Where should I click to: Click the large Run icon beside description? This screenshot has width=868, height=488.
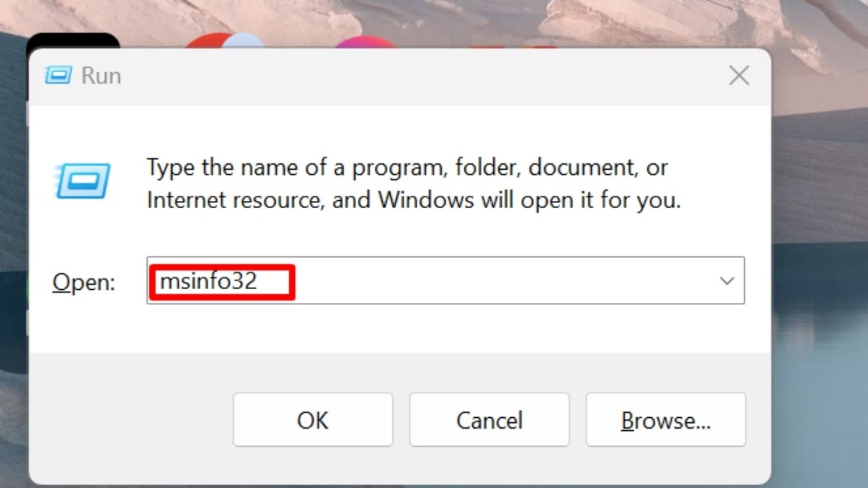82,181
